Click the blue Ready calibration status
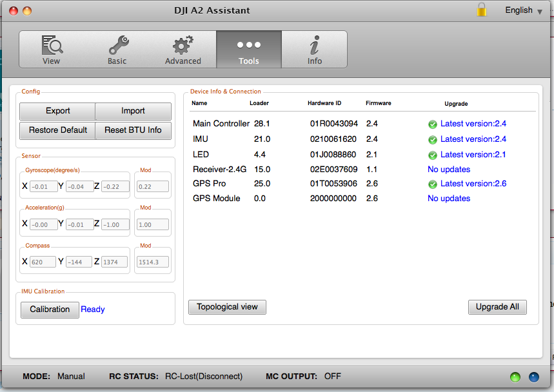554x392 pixels. click(93, 309)
